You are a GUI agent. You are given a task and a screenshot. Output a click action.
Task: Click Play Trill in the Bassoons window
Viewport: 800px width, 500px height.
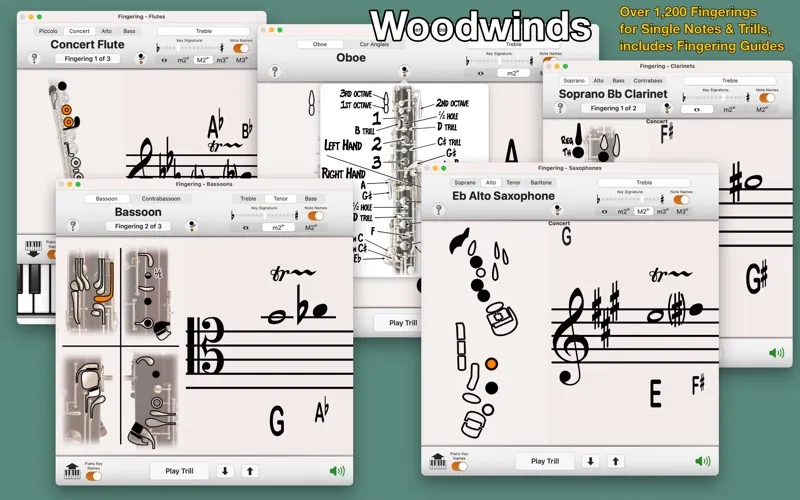(x=179, y=471)
